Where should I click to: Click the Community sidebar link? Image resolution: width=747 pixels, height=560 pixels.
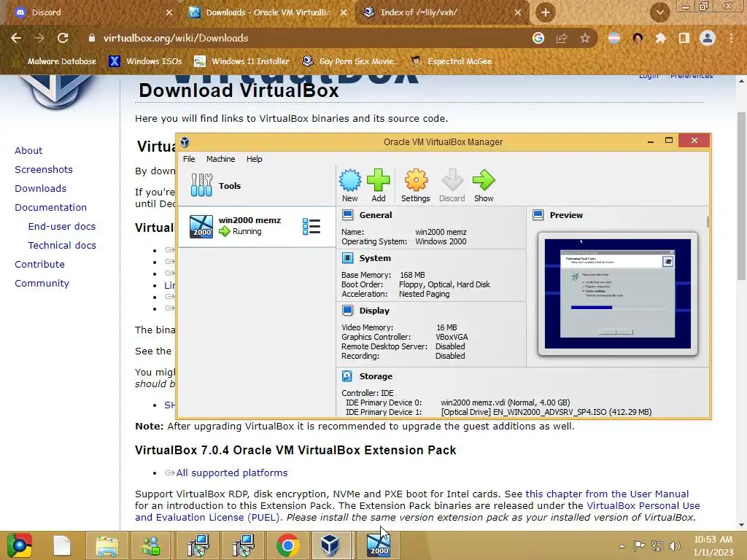point(42,284)
